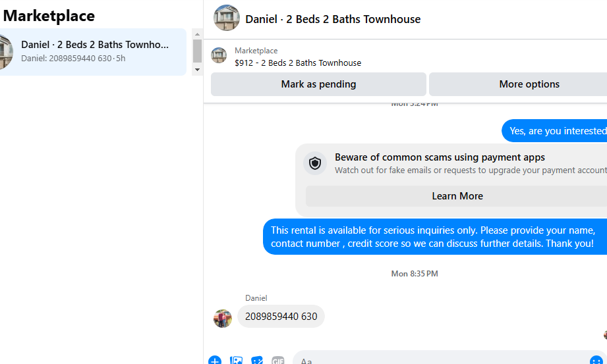Select Daniel's conversation in Marketplace list
The width and height of the screenshot is (607, 364).
pos(93,52)
